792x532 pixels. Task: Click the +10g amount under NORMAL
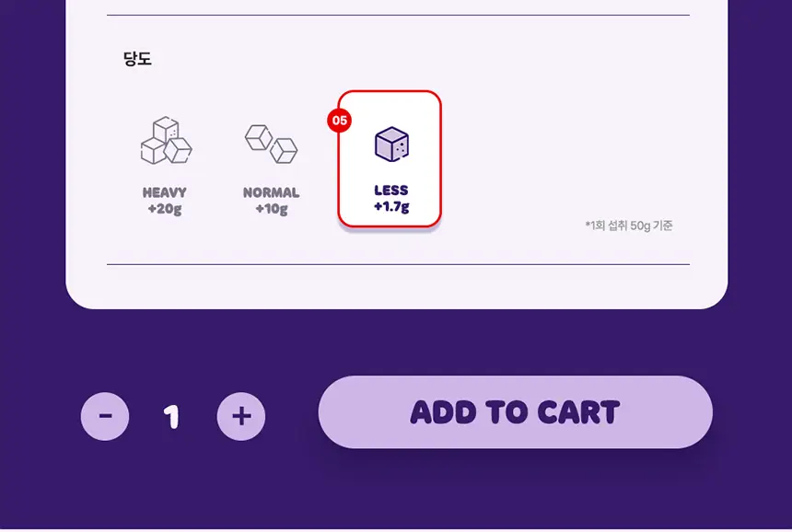tap(272, 208)
